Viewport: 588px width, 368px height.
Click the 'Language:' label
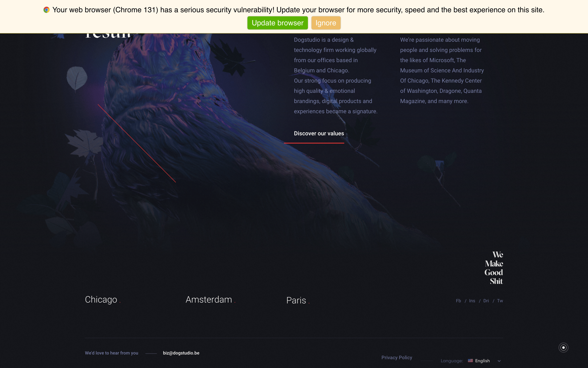coord(452,361)
